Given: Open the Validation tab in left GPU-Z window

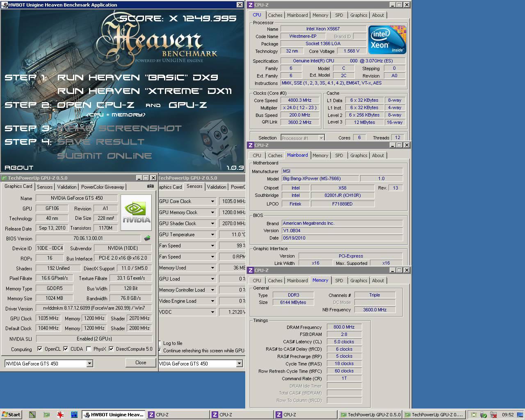Looking at the screenshot, I should 66,187.
